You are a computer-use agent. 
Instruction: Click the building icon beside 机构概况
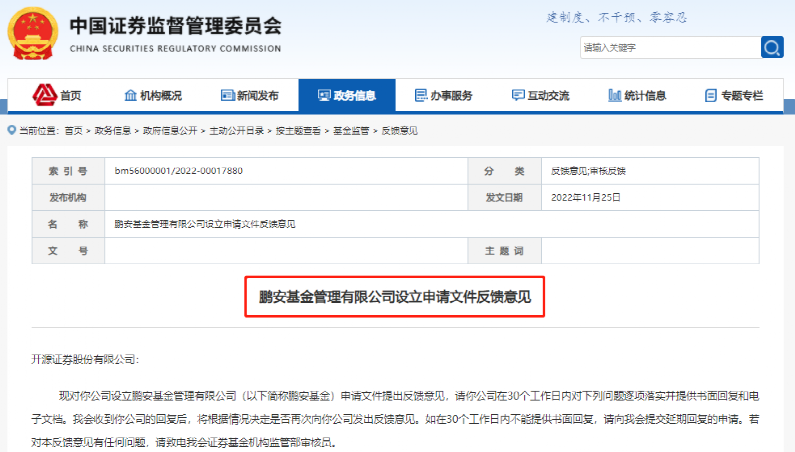(130, 95)
